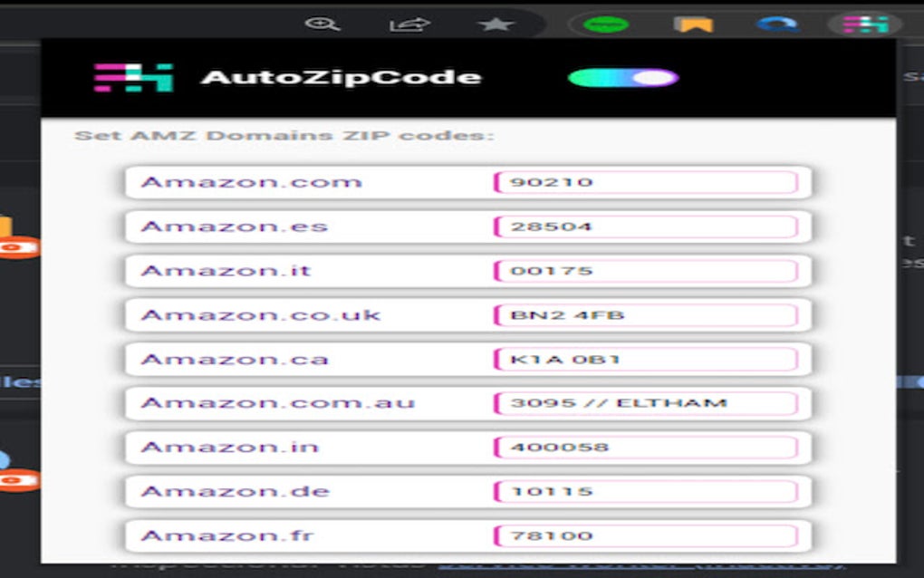Click the Amazon.fr domain label
924x578 pixels.
[x=227, y=536]
